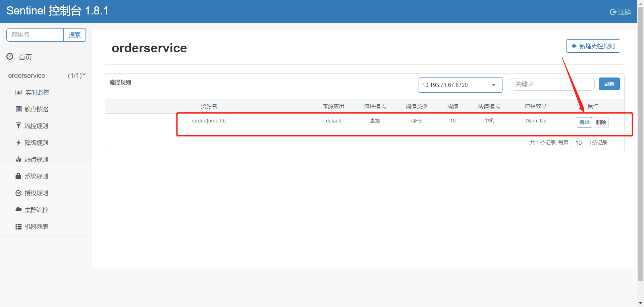Click the 阈值类型 column header
Screen dimensions: 644x307
pos(416,106)
